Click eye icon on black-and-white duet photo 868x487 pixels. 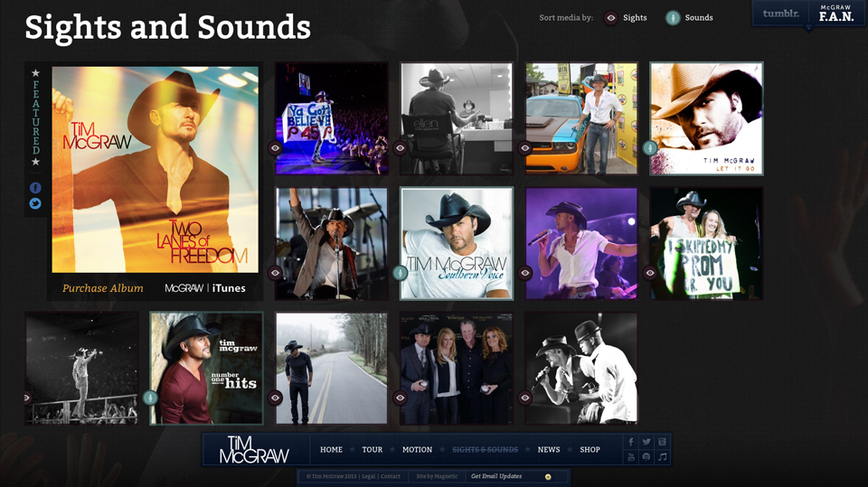(x=525, y=398)
